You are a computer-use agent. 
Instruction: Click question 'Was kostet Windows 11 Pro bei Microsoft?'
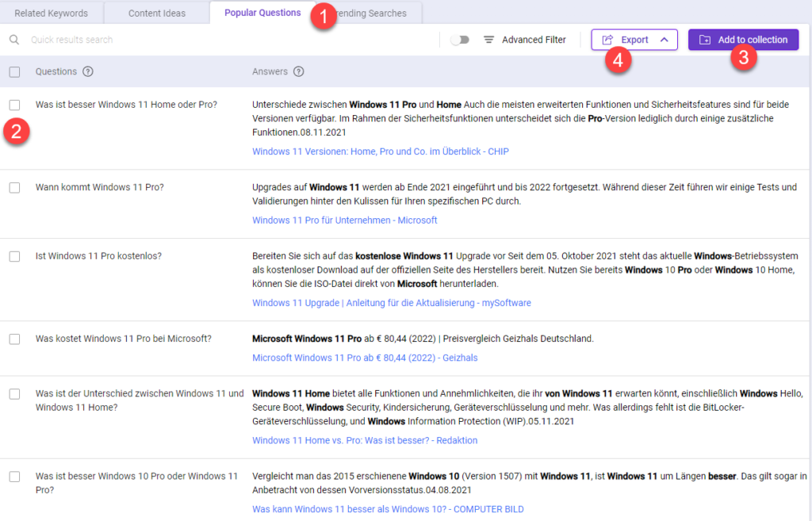123,339
